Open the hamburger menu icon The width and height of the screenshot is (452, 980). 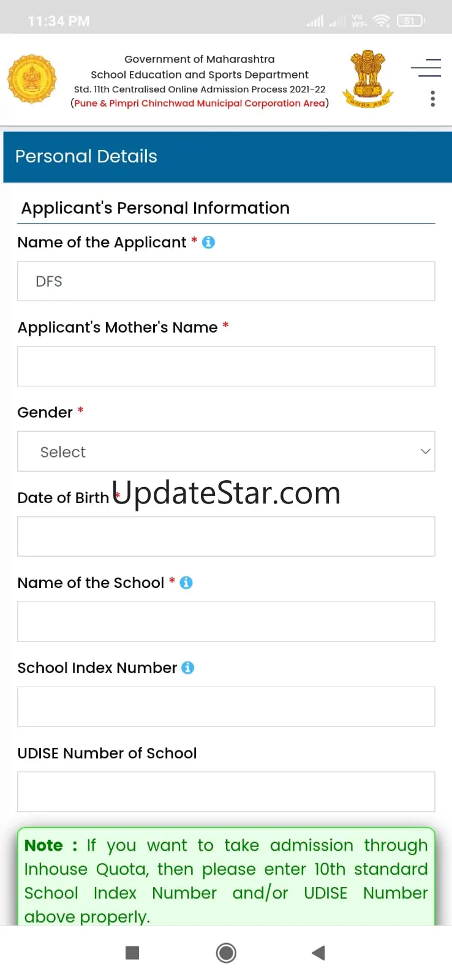tap(426, 67)
